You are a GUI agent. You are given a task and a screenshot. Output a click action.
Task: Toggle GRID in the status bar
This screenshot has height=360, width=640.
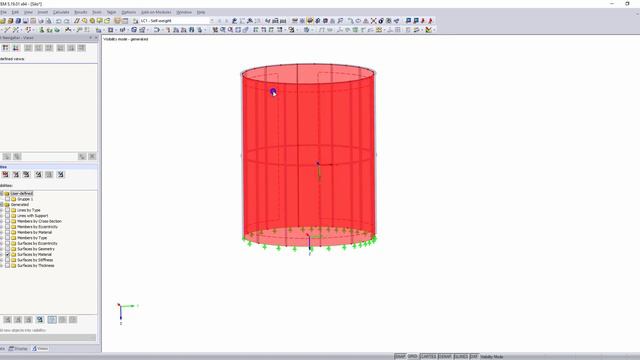[413, 357]
